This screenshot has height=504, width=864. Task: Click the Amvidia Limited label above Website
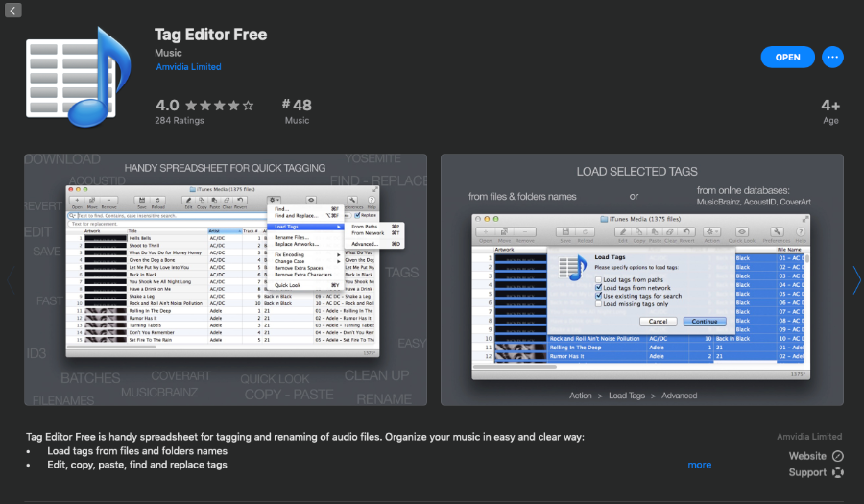coord(809,437)
